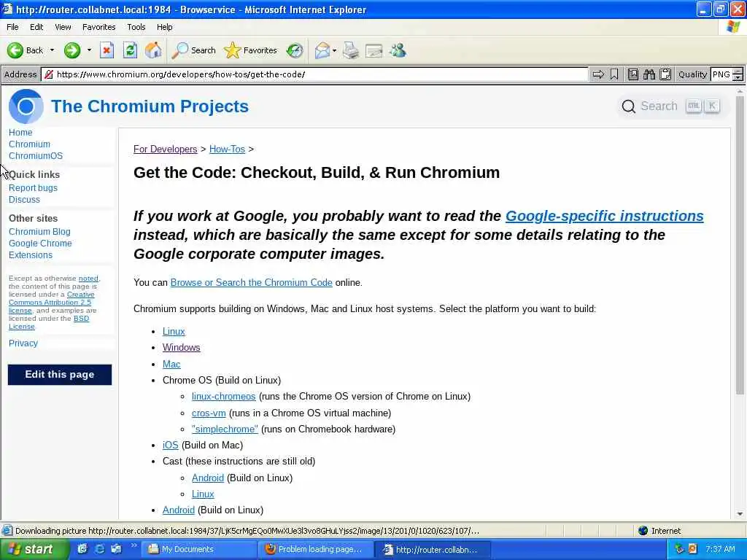Click inside the Address URL field
Viewport: 747px width, 560px height.
(x=314, y=74)
